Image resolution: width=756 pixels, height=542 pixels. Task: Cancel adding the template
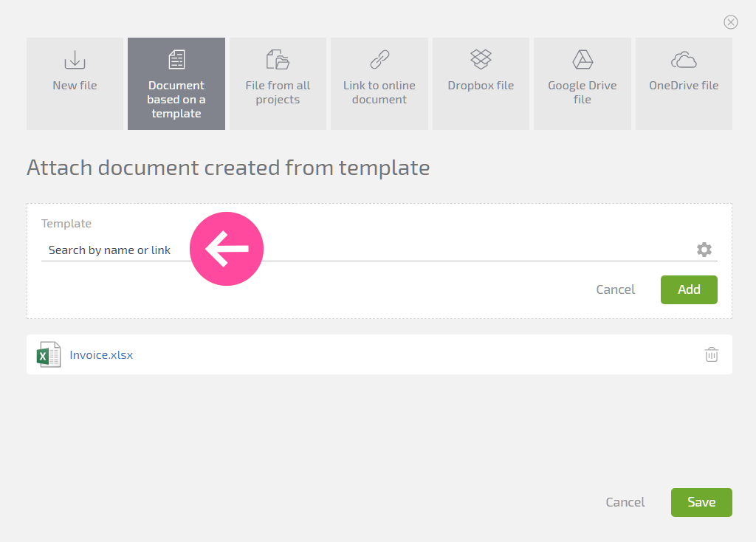pos(615,289)
